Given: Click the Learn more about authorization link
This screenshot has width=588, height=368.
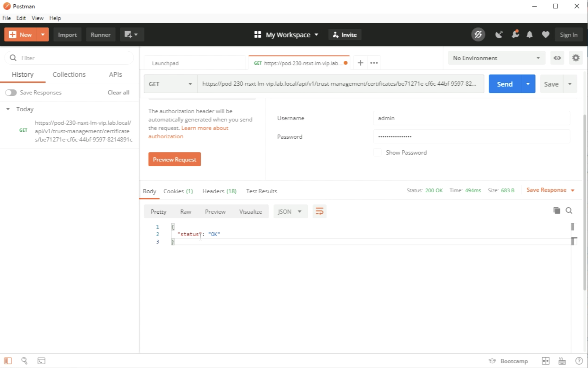Looking at the screenshot, I should tap(205, 128).
